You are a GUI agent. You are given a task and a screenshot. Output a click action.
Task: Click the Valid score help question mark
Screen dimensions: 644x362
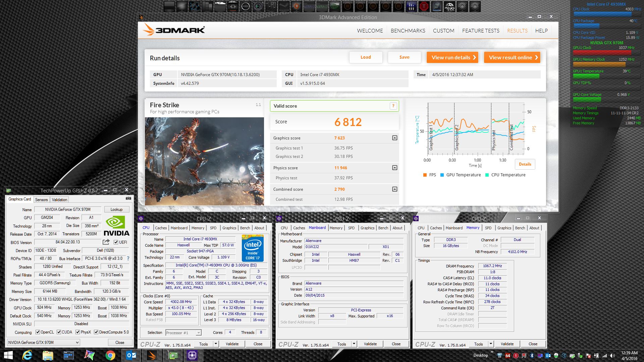393,106
